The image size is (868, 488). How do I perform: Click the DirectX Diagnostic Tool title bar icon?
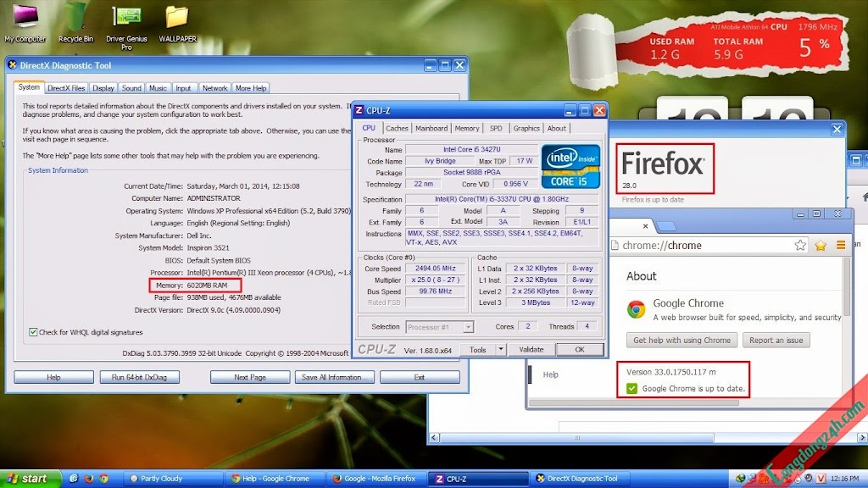pos(12,65)
